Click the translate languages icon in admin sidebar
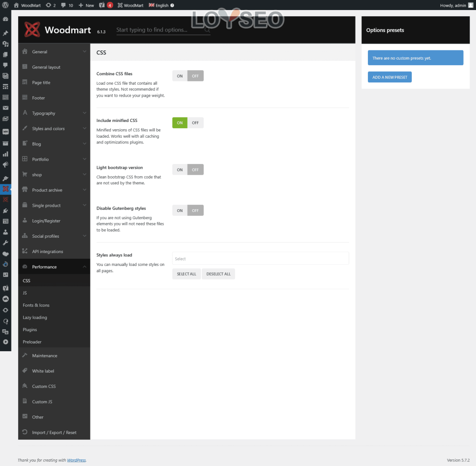This screenshot has width=476, height=466. coord(5,332)
